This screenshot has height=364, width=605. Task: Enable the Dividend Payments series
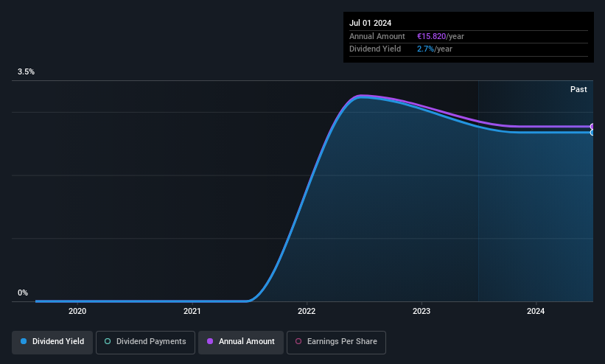(145, 342)
